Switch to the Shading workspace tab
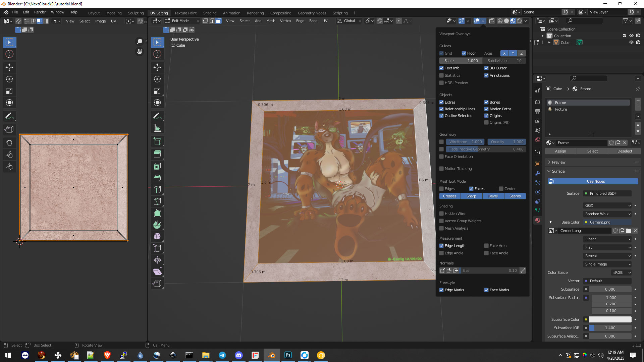 210,13
